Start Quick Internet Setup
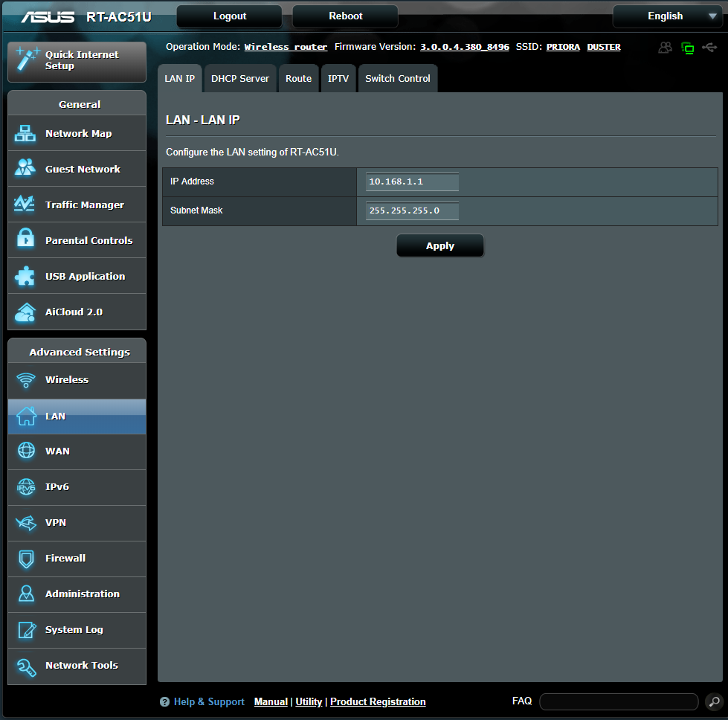Image resolution: width=728 pixels, height=720 pixels. click(77, 62)
